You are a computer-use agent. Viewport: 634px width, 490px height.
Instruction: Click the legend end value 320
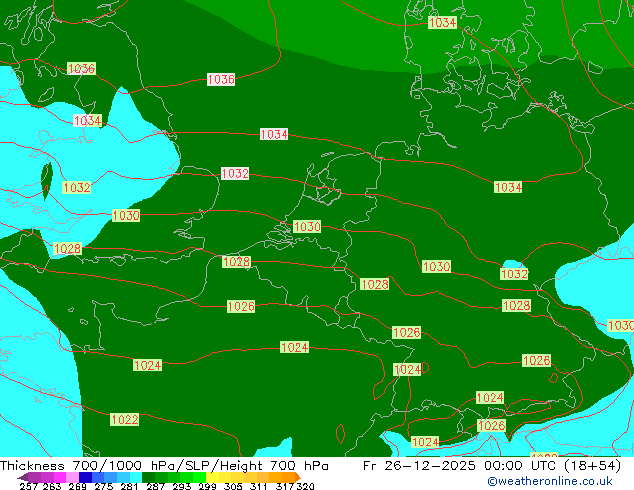click(x=305, y=486)
